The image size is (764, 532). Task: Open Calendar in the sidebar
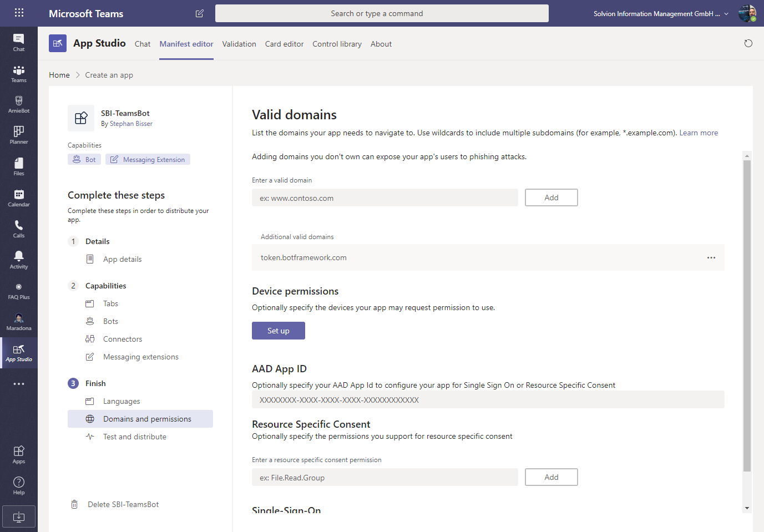click(19, 198)
